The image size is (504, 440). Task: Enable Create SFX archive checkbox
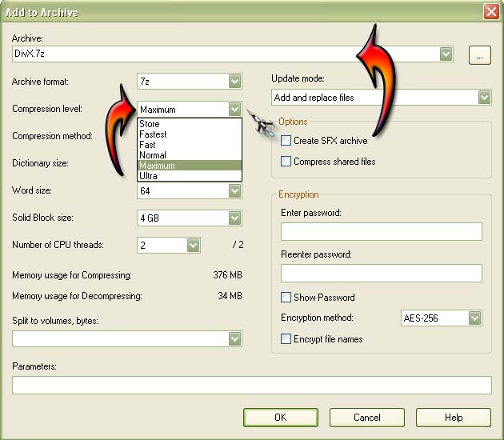pos(286,141)
